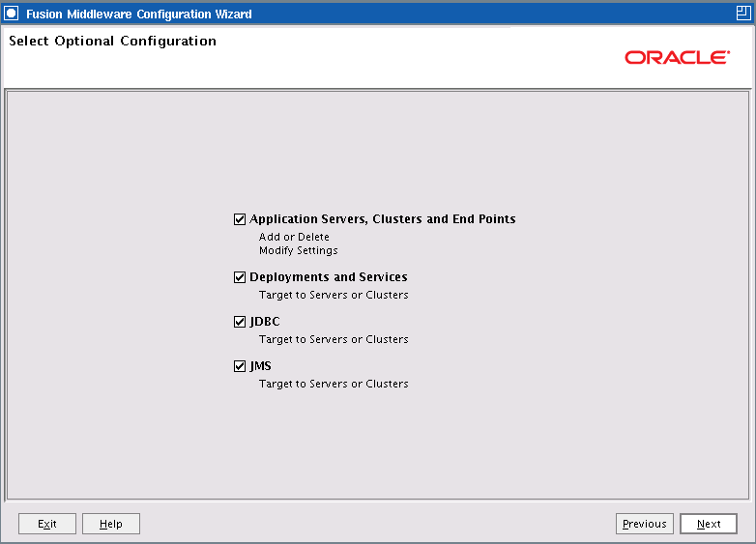Uncheck the JDBC checkbox

pos(240,322)
